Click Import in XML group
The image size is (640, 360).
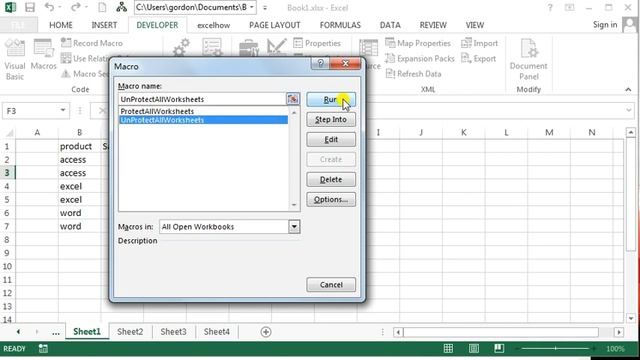pos(480,43)
